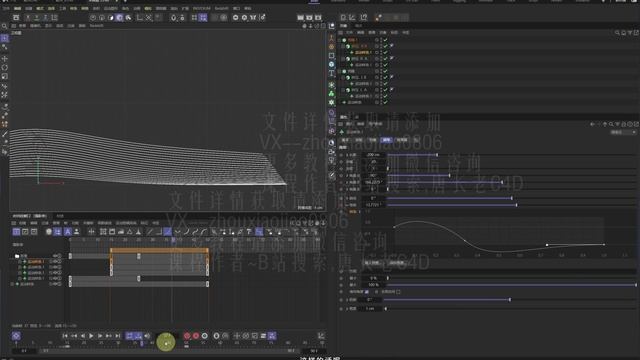Viewport: 640px width, 360px height.
Task: Switch timeline to F-Curve mode icon
Action: (x=25, y=232)
